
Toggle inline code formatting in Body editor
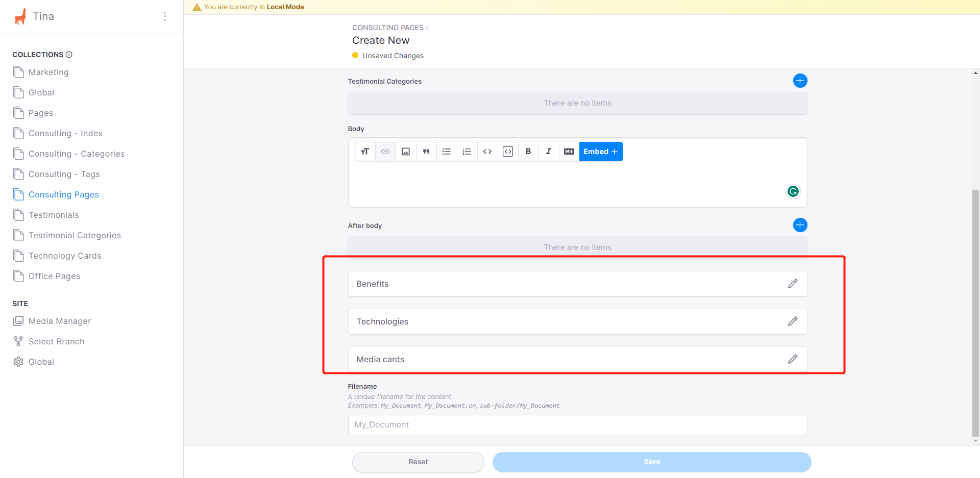pyautogui.click(x=487, y=152)
